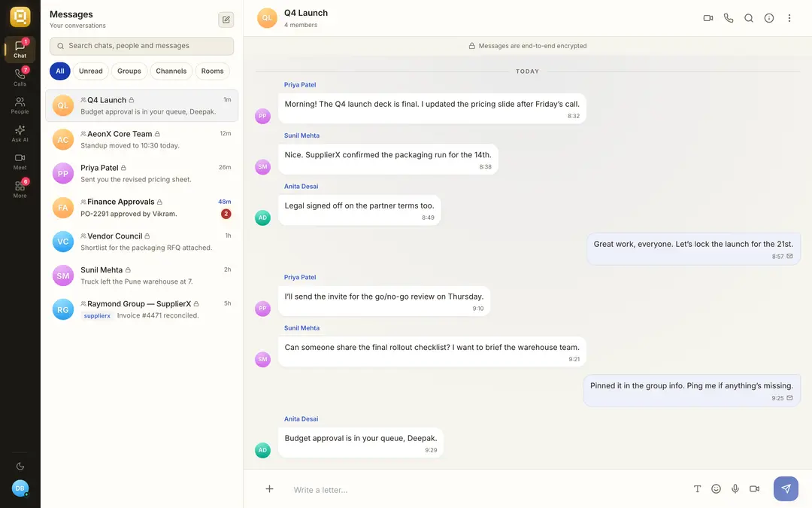Click Priya Patel name above first message
The height and width of the screenshot is (508, 812).
[x=300, y=85]
